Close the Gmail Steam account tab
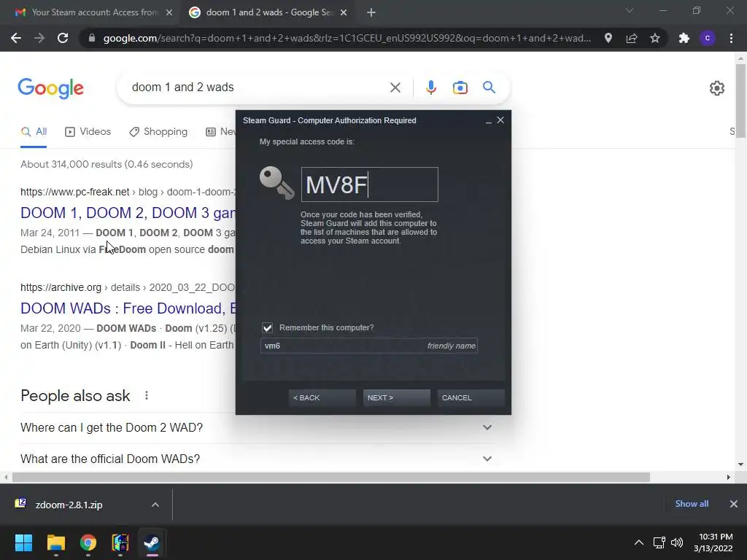The width and height of the screenshot is (747, 560). pyautogui.click(x=169, y=13)
